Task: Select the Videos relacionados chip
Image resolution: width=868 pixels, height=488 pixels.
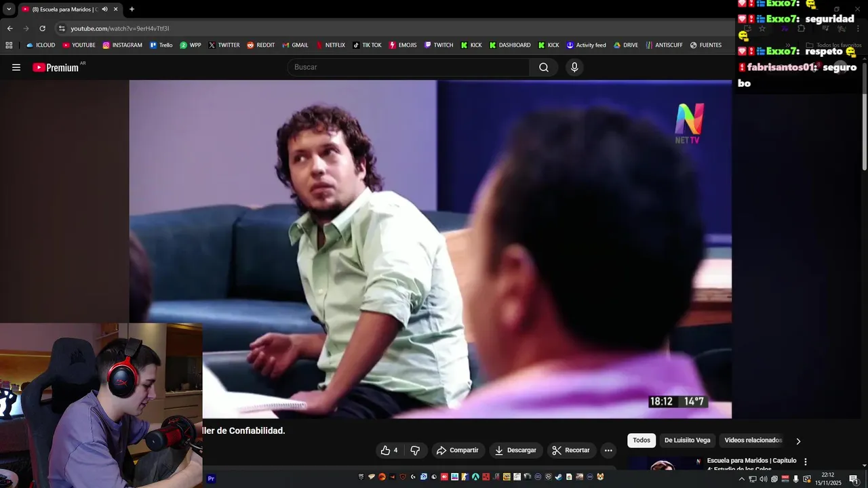Action: pos(753,441)
